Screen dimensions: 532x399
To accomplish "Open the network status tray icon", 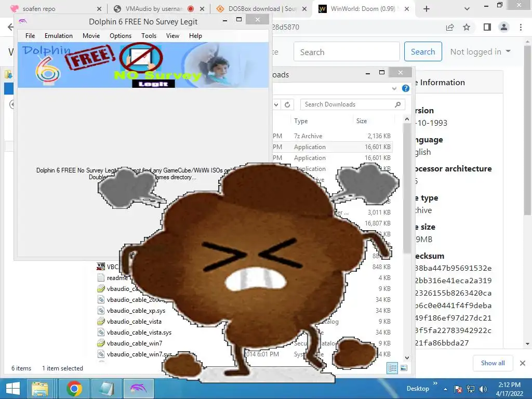I will point(471,389).
